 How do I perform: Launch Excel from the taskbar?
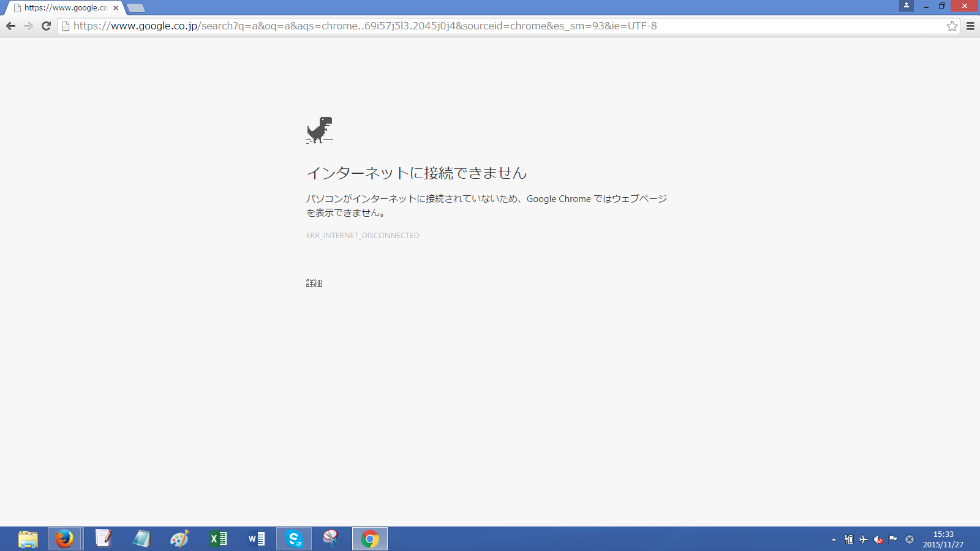[218, 539]
